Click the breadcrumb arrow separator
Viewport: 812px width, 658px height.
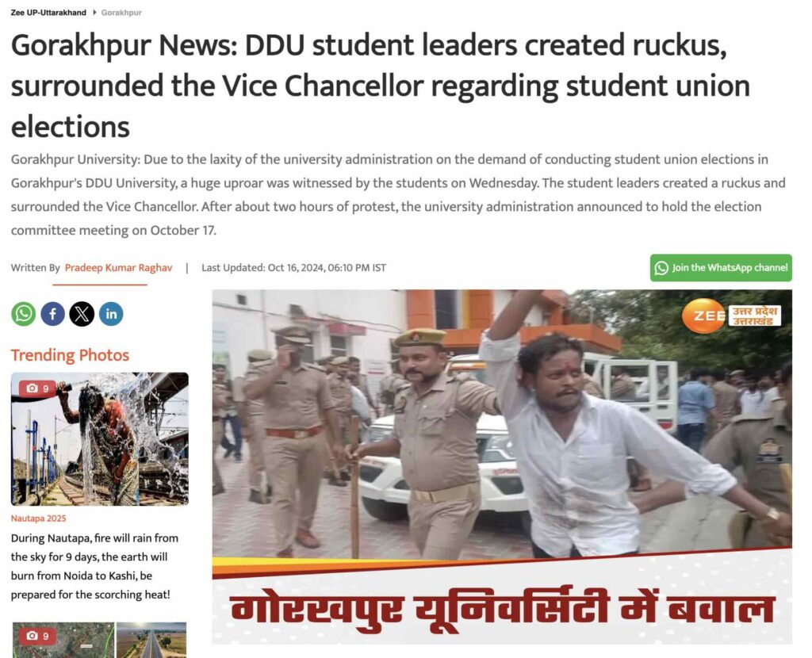(94, 13)
